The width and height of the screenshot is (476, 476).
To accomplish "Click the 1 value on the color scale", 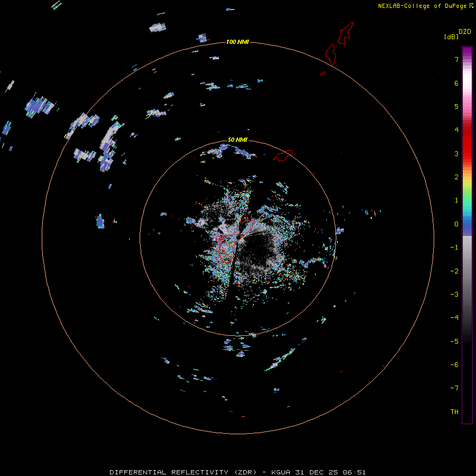I will click(456, 200).
